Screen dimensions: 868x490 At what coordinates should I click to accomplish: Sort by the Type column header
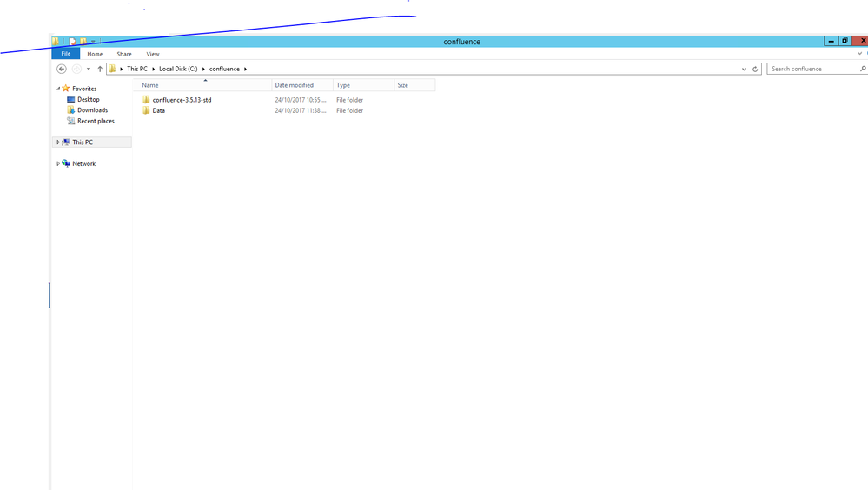364,85
